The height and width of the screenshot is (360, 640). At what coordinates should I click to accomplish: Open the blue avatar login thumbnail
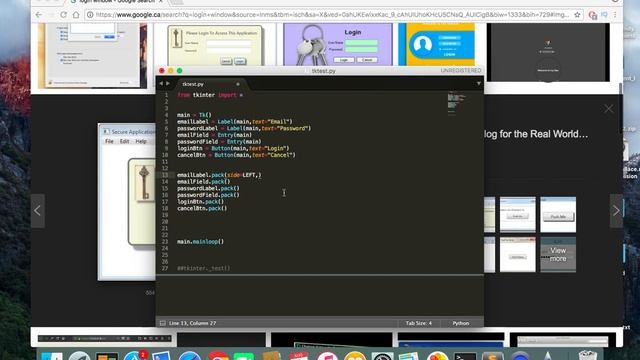[x=436, y=44]
